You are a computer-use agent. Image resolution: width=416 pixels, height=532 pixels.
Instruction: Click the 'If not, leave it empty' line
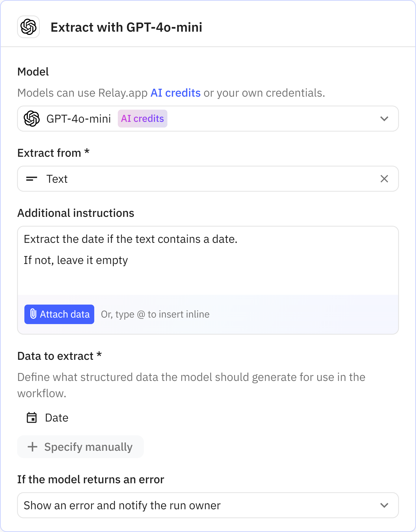(76, 260)
